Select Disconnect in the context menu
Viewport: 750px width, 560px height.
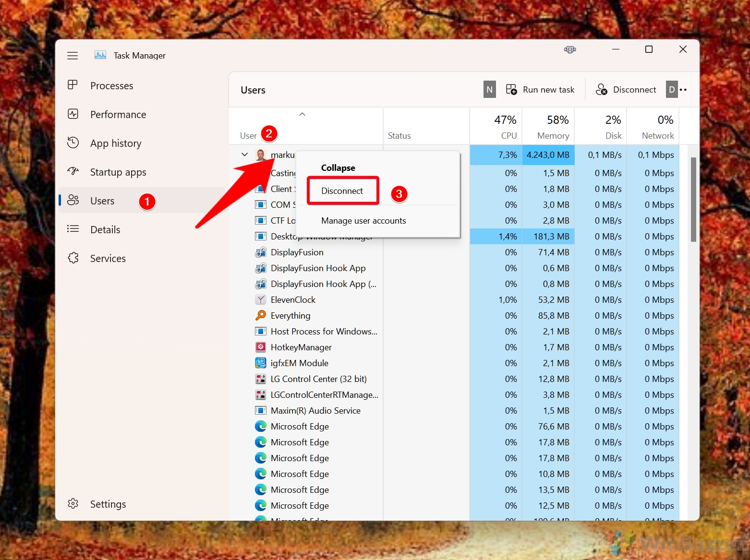pos(342,191)
